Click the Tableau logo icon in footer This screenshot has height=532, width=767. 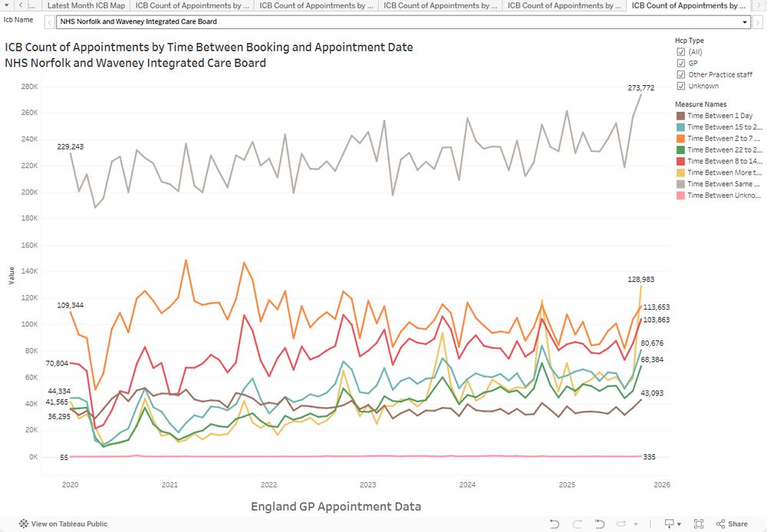24,524
